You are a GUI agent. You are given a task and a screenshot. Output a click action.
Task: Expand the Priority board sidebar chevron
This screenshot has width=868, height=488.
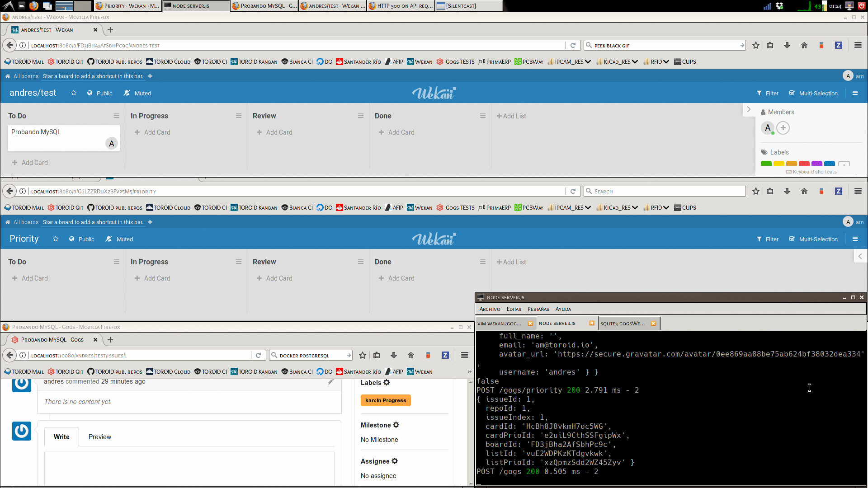(x=860, y=257)
